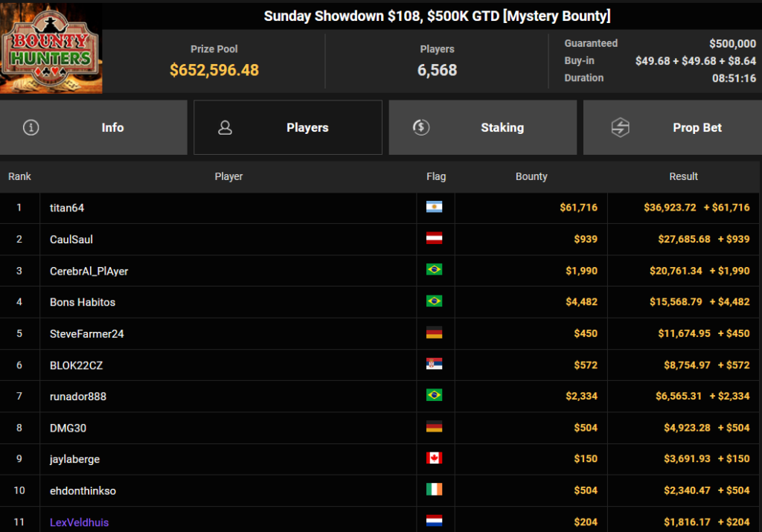
Task: Click the Bounty Hunters logo
Action: click(51, 48)
